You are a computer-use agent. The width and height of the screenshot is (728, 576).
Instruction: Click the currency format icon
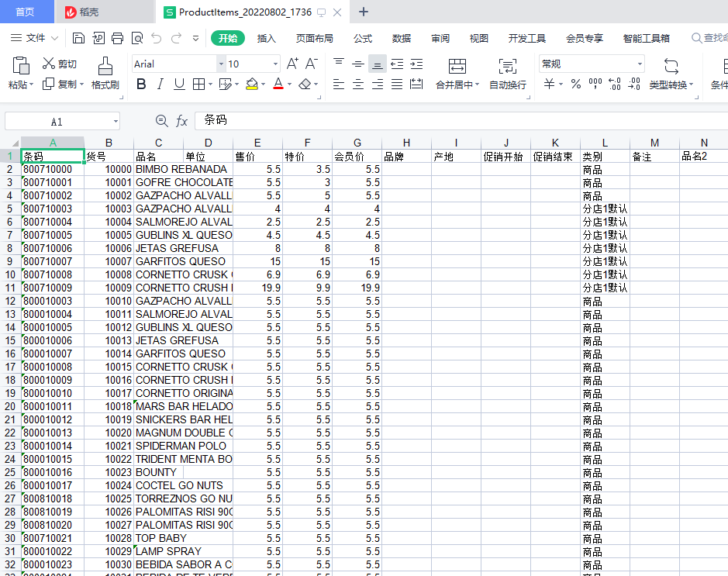(x=549, y=84)
